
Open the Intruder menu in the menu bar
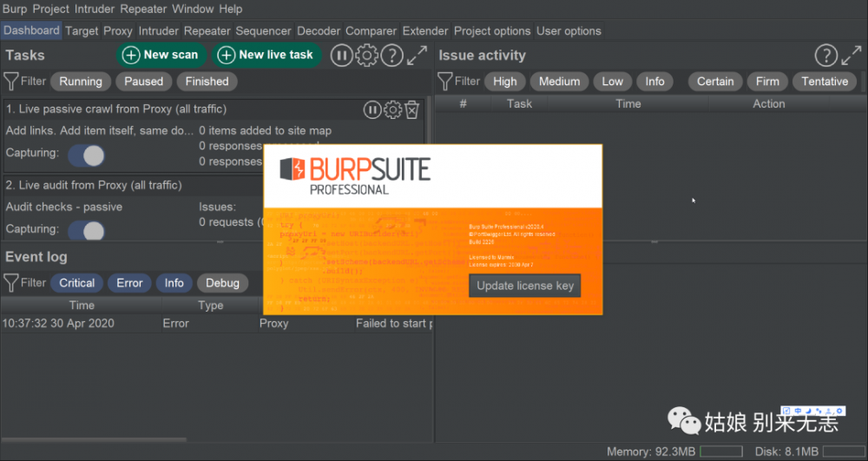click(94, 9)
